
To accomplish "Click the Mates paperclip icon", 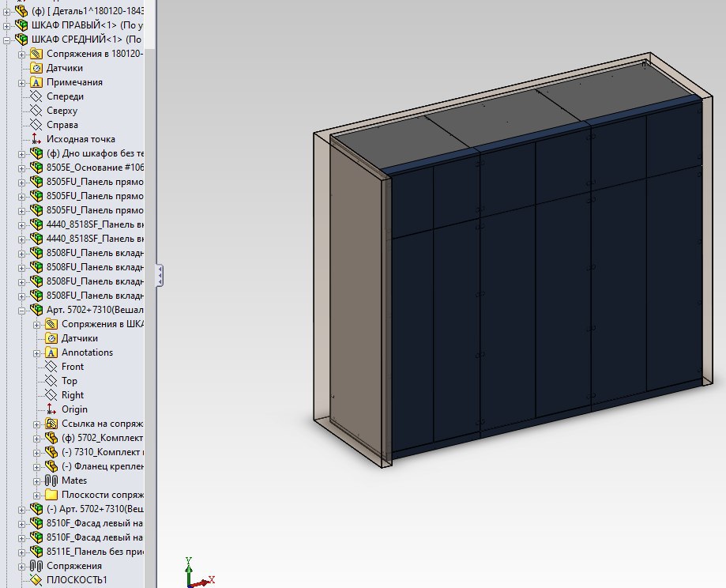I will pos(51,481).
